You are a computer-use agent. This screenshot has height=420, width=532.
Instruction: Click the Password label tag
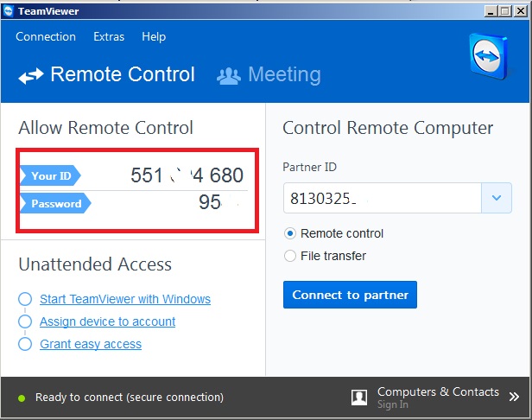55,203
